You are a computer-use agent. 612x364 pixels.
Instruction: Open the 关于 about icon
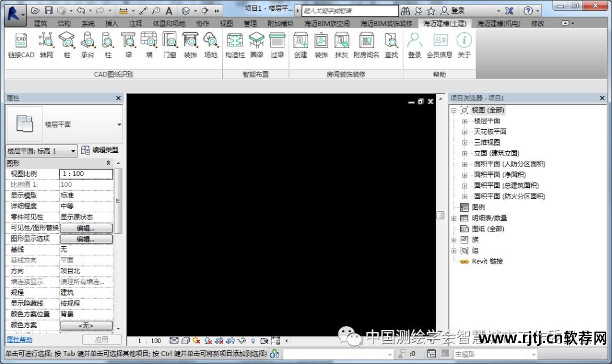click(464, 45)
